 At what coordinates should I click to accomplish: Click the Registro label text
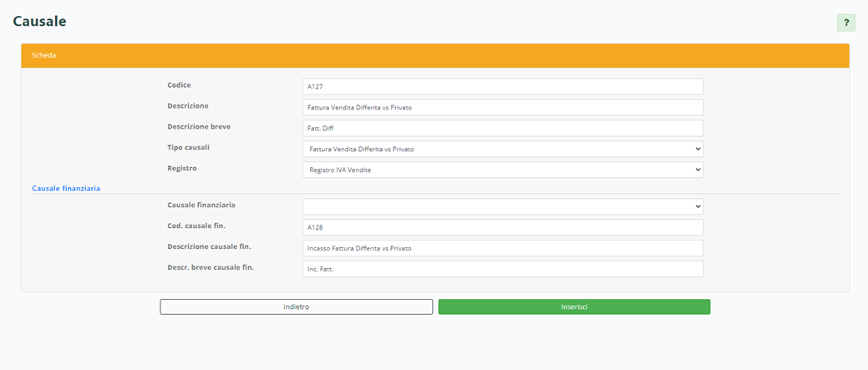(183, 168)
